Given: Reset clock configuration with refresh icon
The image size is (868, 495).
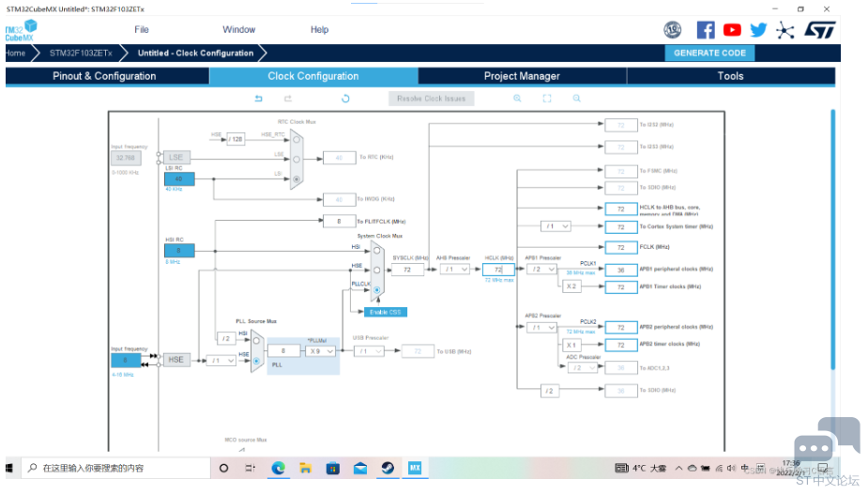Looking at the screenshot, I should click(345, 99).
